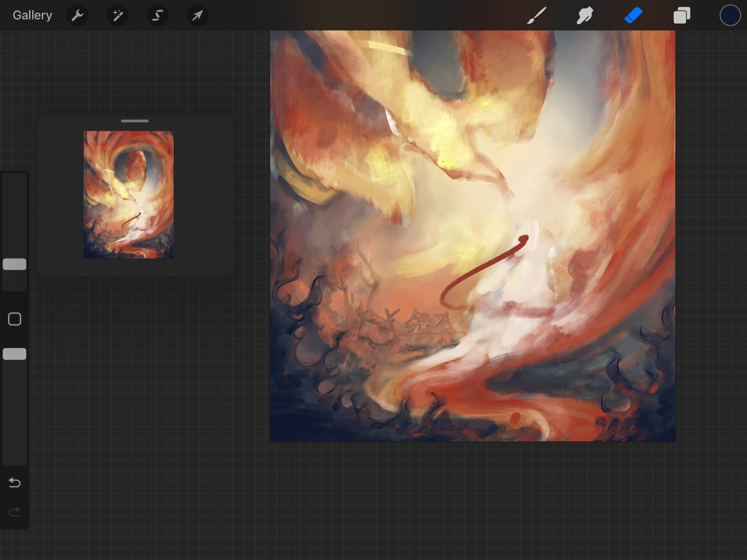Screen dimensions: 747x560
Task: Select the Smudge tool
Action: 585,15
